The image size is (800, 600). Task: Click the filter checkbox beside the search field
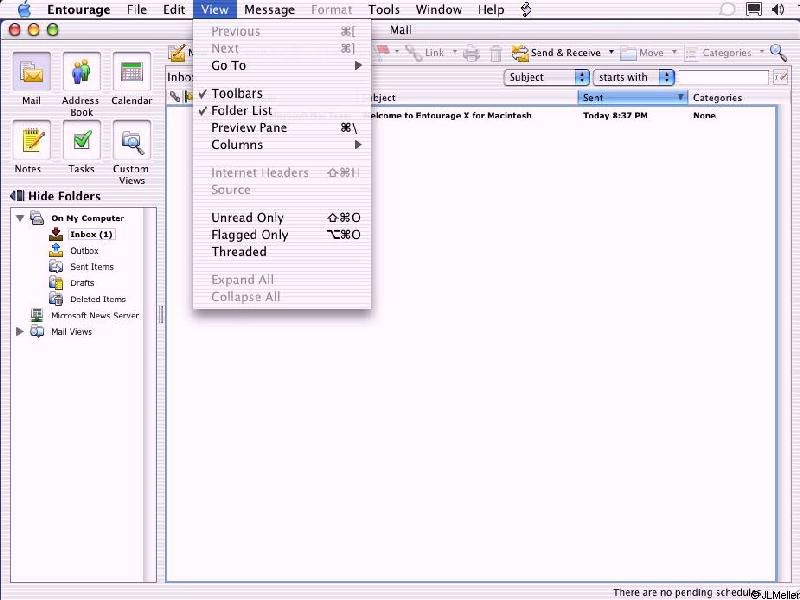click(x=781, y=78)
